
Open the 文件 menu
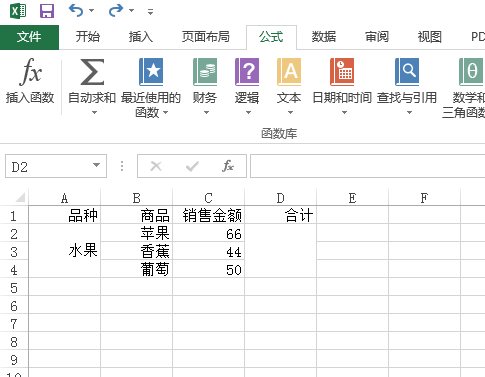[29, 37]
